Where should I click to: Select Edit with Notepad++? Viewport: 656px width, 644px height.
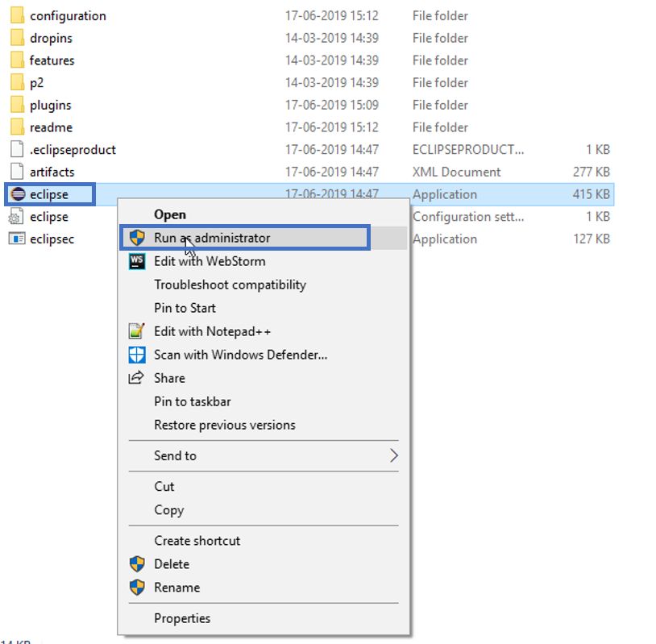click(264, 331)
